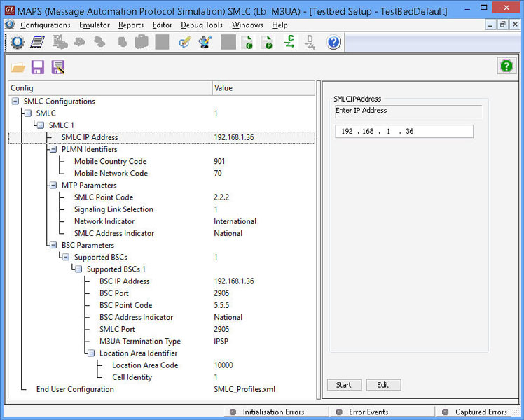Select the SMLC IP Address row
Screen dimensions: 524x420
click(x=162, y=137)
